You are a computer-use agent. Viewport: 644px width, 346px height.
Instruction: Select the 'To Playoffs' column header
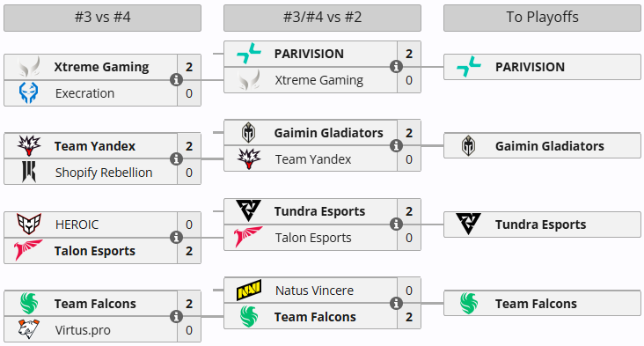tap(542, 18)
